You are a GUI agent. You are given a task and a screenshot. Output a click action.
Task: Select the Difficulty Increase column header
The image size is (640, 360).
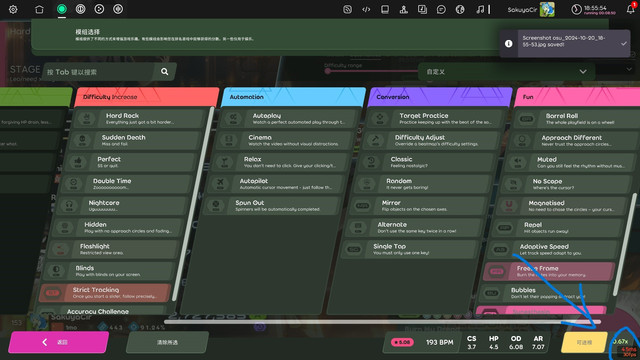[147, 97]
